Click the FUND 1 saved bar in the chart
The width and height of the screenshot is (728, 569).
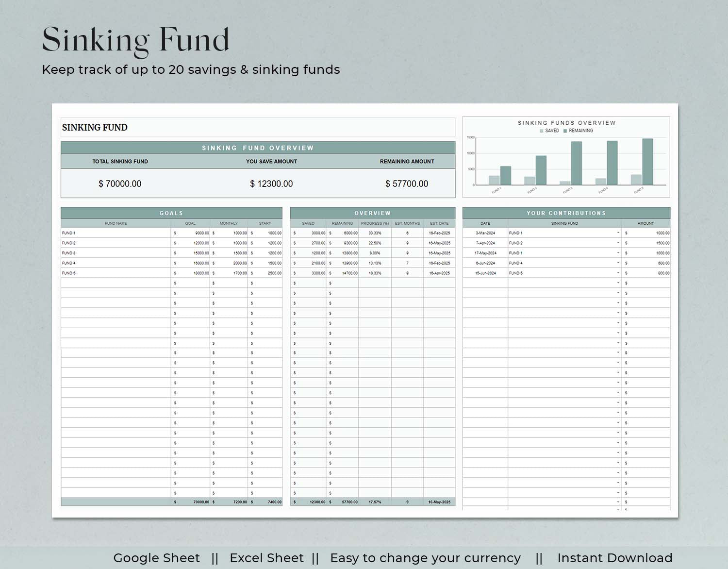pos(494,180)
